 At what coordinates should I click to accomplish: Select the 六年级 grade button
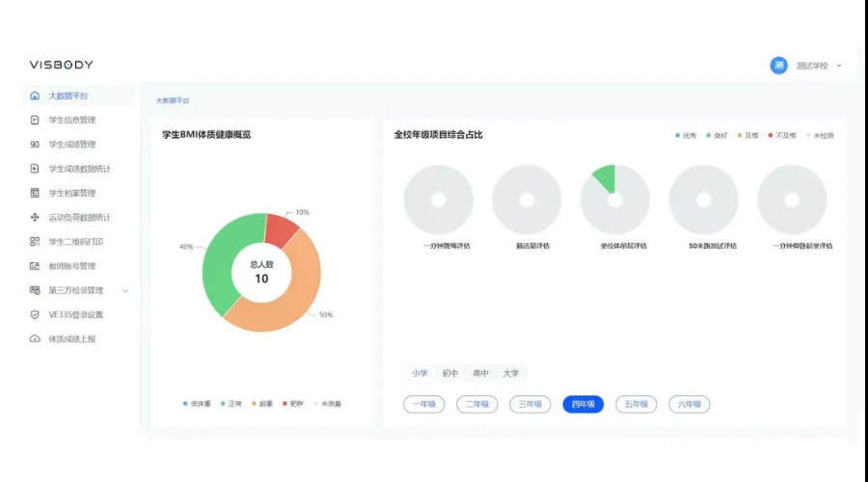[689, 404]
